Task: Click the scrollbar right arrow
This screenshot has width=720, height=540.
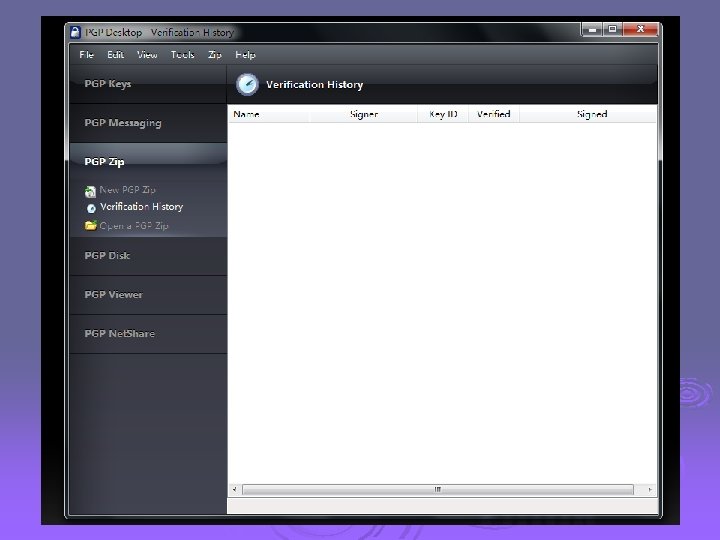Action: 650,489
